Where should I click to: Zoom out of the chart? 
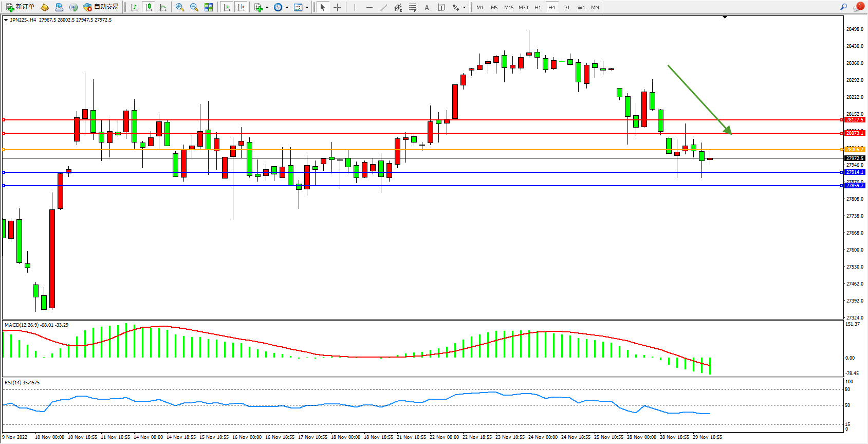[194, 7]
